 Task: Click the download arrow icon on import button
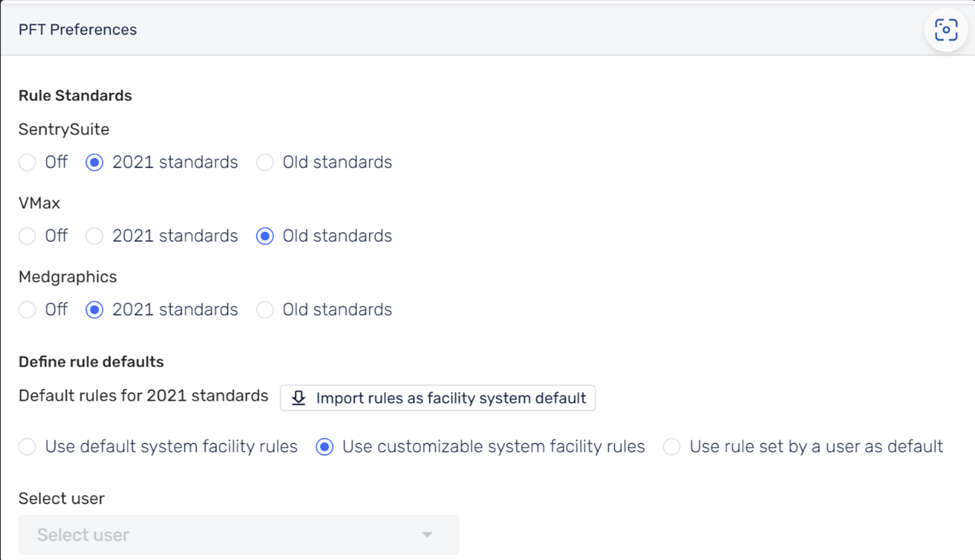tap(298, 398)
